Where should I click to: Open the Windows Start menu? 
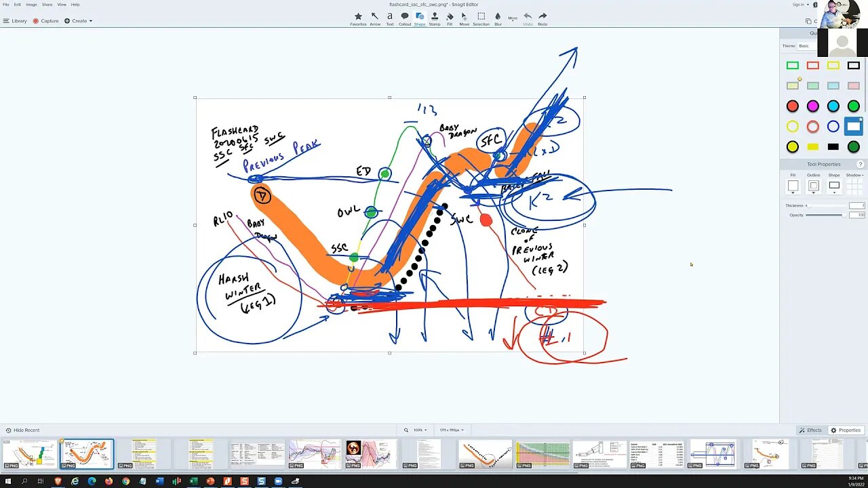click(x=7, y=481)
